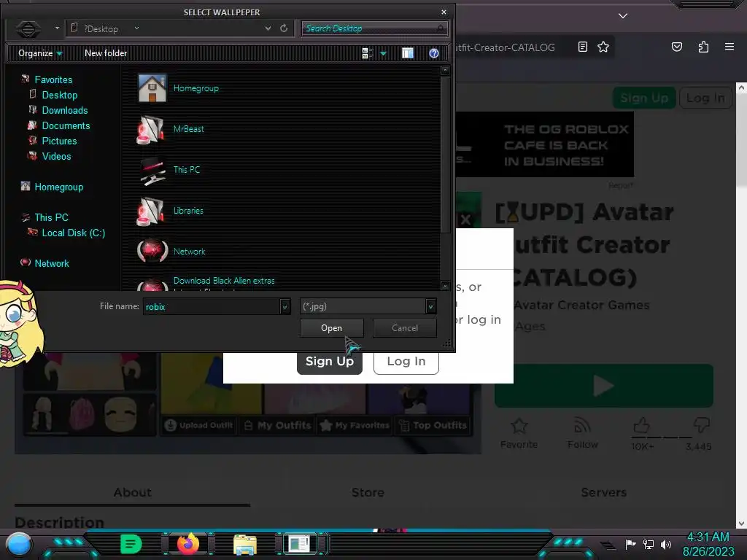Select the Network orb icon in file list
The height and width of the screenshot is (560, 747).
point(152,251)
